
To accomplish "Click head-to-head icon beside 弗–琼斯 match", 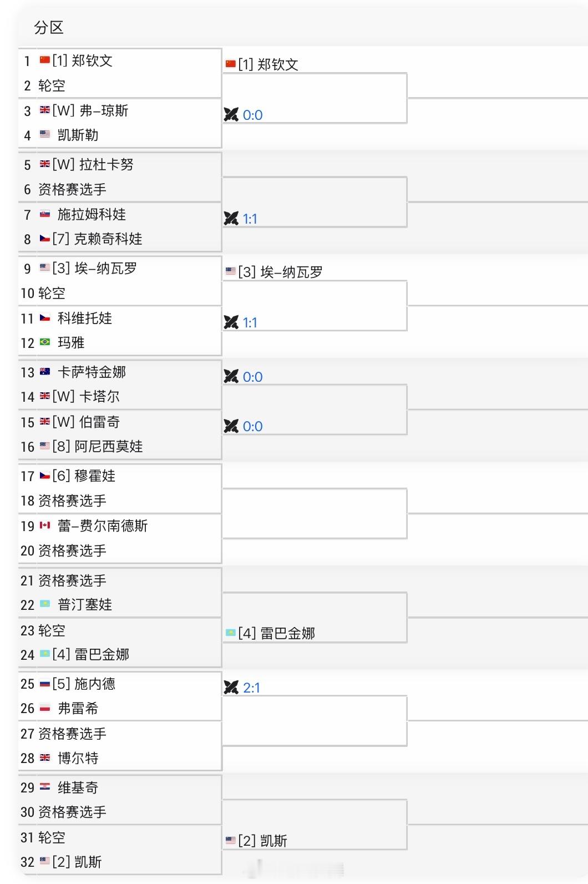I will [x=231, y=115].
